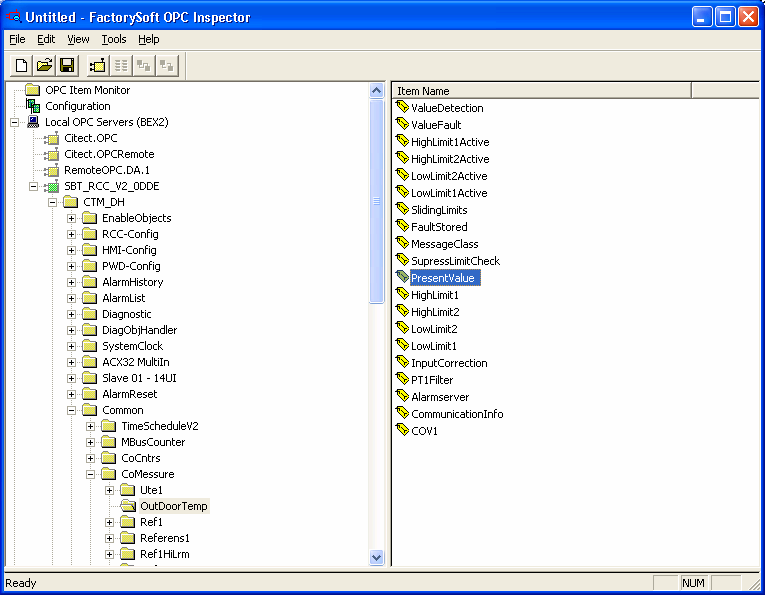Click the add server toolbar icon
This screenshot has width=765, height=595.
98,65
